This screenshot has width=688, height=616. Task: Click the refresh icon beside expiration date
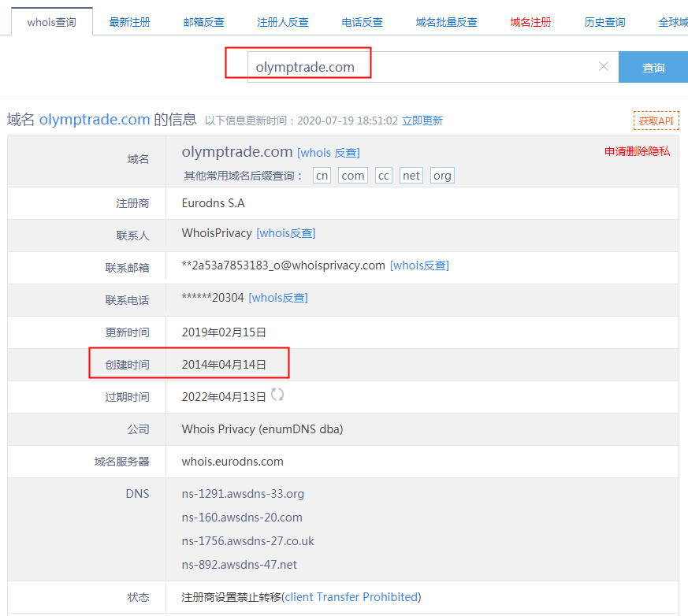tap(277, 395)
